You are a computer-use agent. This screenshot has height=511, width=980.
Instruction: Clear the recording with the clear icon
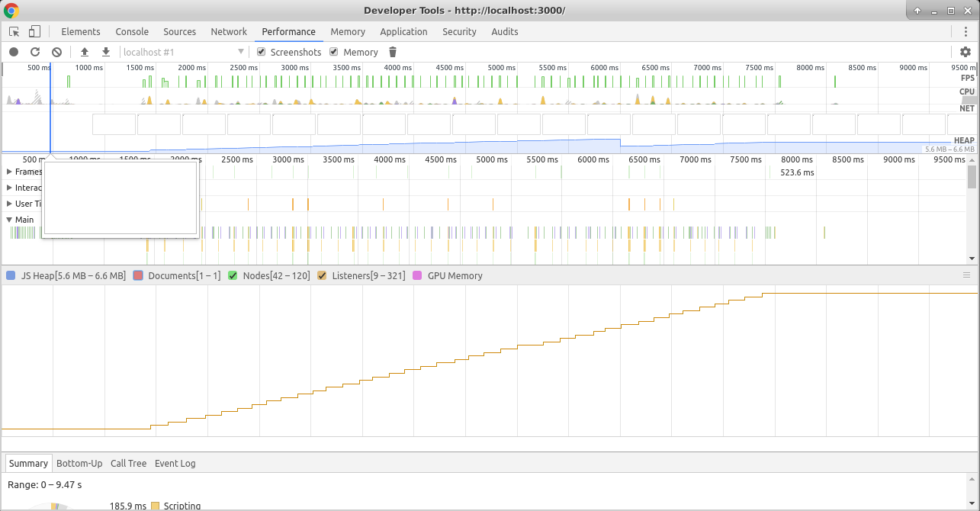[56, 52]
